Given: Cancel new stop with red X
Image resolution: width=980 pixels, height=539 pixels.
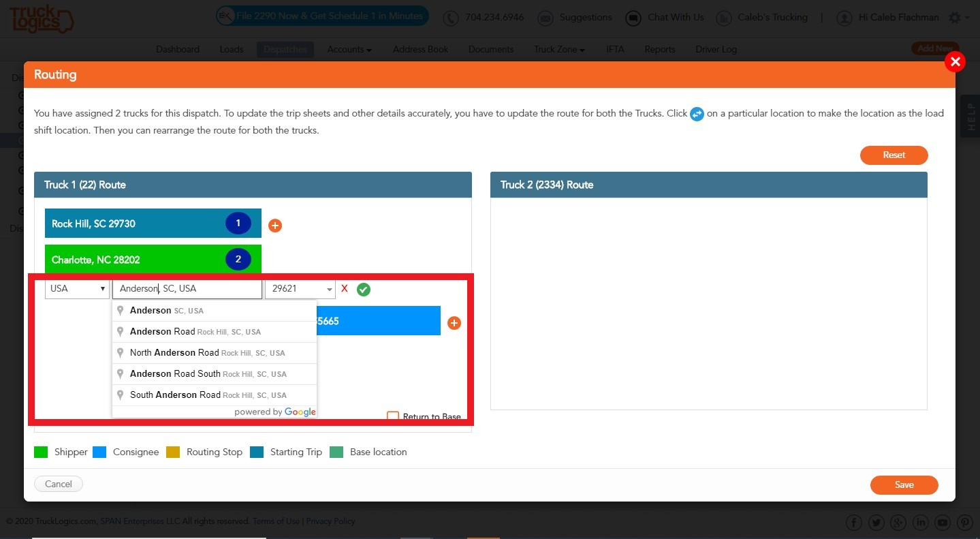Looking at the screenshot, I should coord(345,289).
